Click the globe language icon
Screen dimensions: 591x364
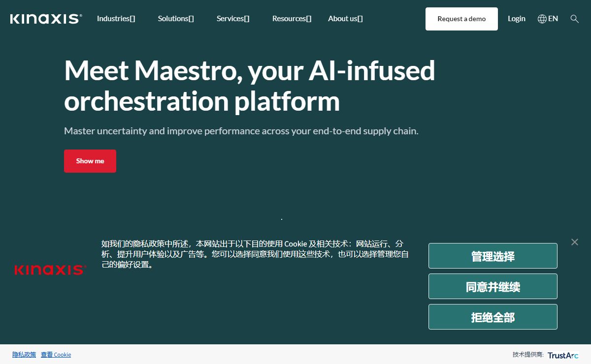tap(542, 19)
